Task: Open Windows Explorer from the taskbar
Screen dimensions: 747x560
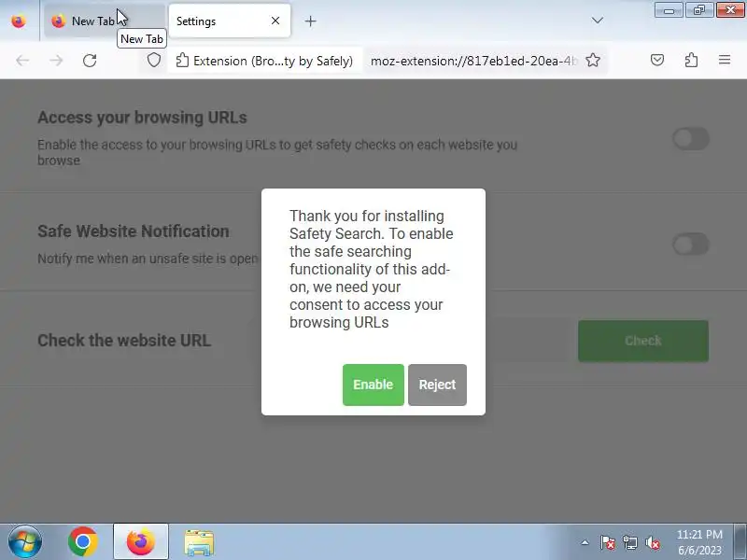Action: click(199, 542)
